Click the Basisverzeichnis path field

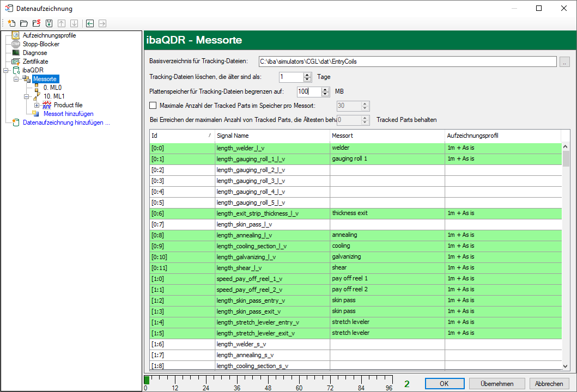408,62
